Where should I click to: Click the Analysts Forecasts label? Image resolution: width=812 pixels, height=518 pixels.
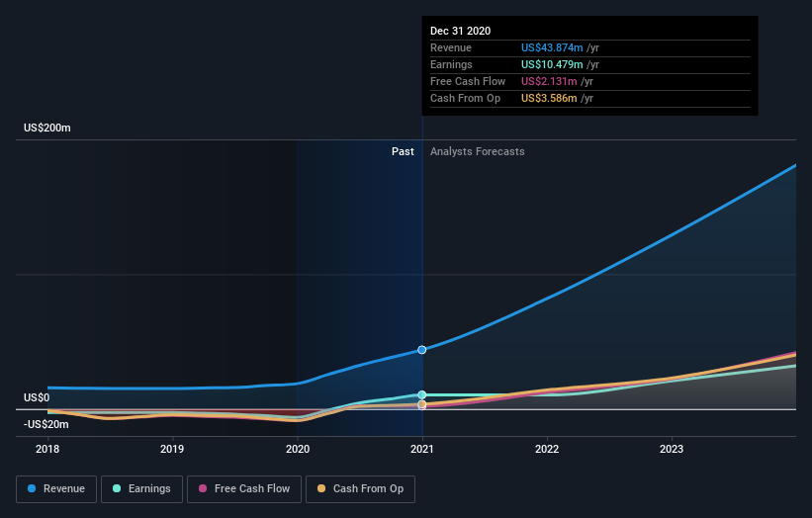[478, 151]
